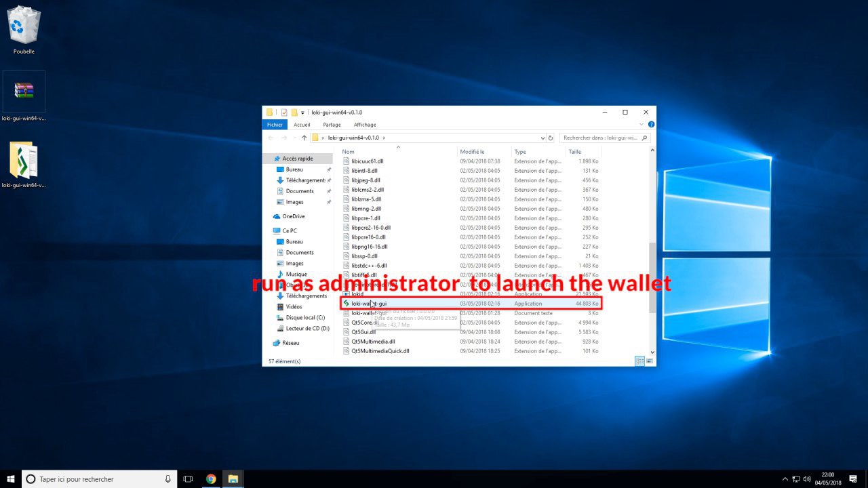
Task: Click Explorer's Forward navigation arrow
Action: [283, 138]
